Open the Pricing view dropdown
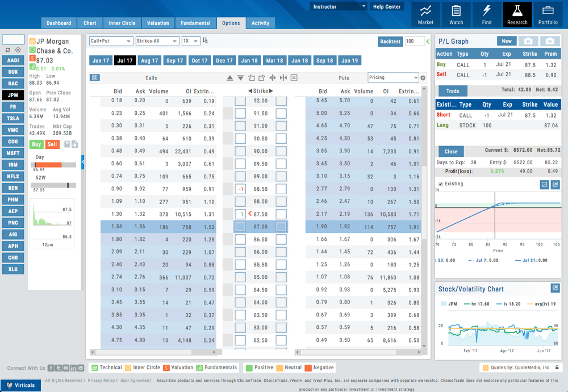The width and height of the screenshot is (568, 392). click(x=392, y=78)
